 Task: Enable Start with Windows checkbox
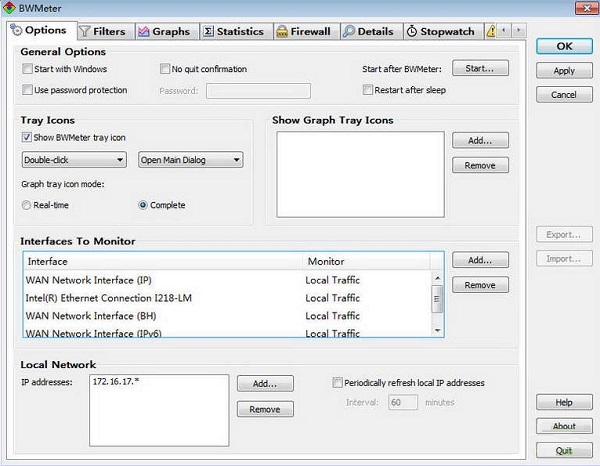[28, 70]
